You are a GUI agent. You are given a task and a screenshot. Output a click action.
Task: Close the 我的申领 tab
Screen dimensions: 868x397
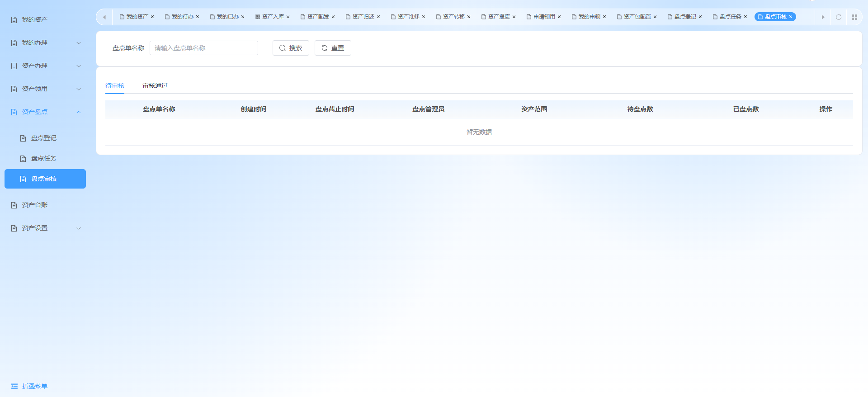pyautogui.click(x=604, y=17)
